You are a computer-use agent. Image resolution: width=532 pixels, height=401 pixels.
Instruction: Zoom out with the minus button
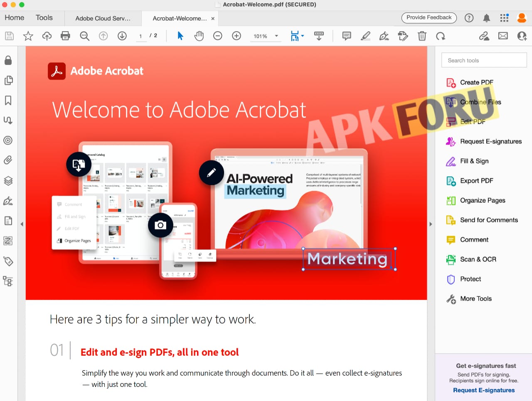(x=218, y=36)
